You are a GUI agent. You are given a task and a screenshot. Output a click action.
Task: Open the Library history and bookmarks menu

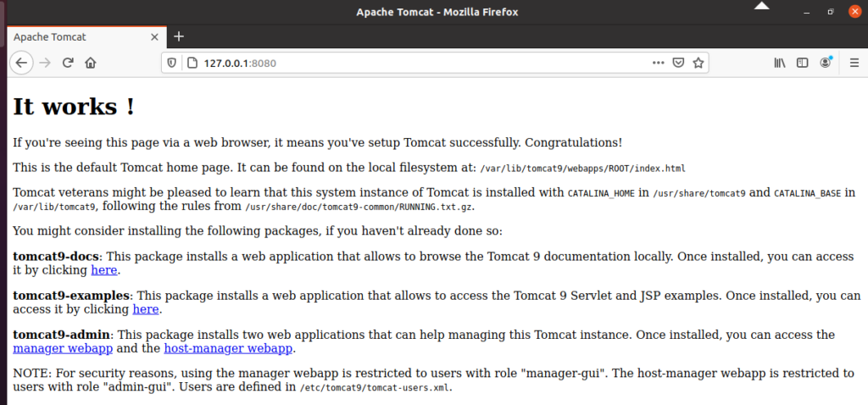pyautogui.click(x=780, y=63)
